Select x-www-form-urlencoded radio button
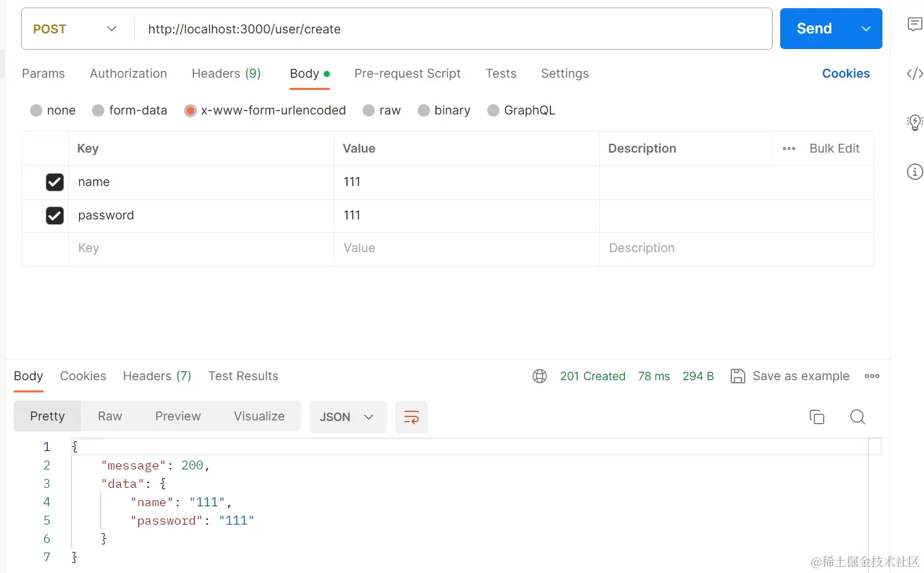 coord(190,110)
